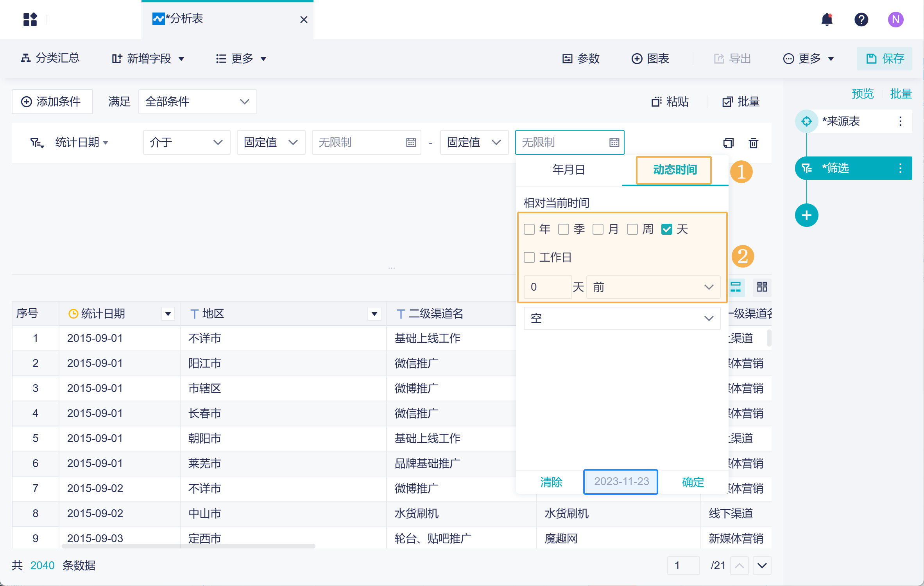Expand the 前 direction dropdown
The width and height of the screenshot is (924, 586).
coord(653,287)
